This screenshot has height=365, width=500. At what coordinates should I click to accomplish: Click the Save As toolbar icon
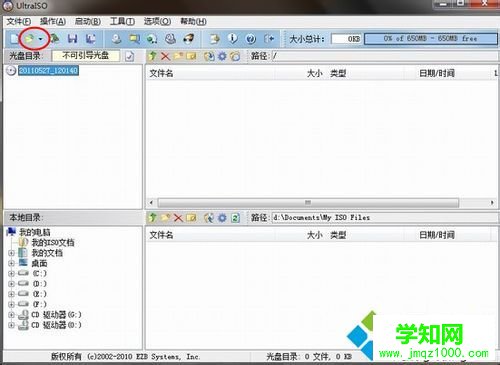tap(90, 39)
